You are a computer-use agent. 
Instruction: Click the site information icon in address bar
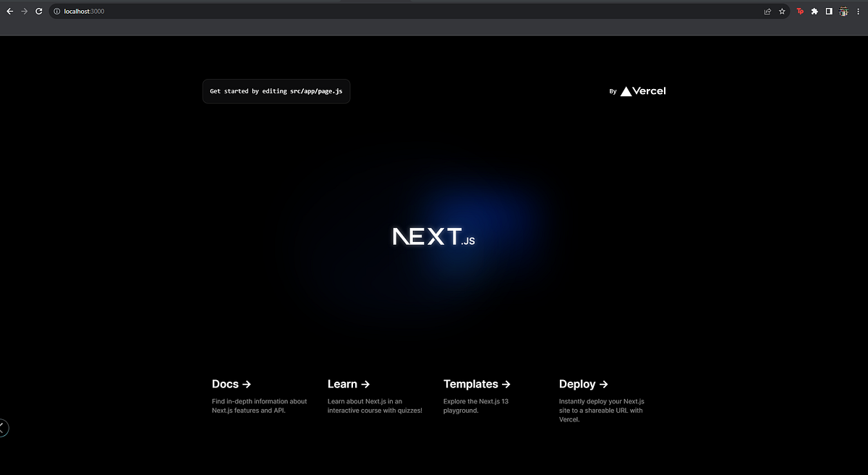click(56, 11)
